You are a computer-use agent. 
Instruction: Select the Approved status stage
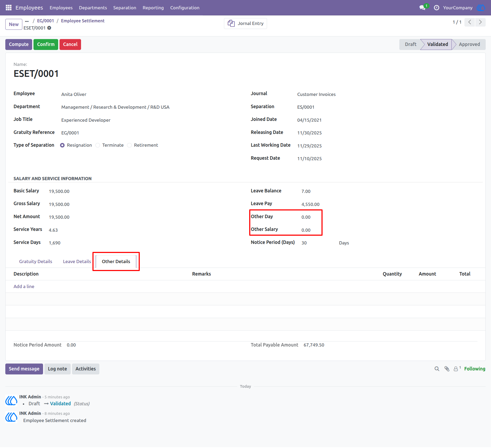coord(469,44)
